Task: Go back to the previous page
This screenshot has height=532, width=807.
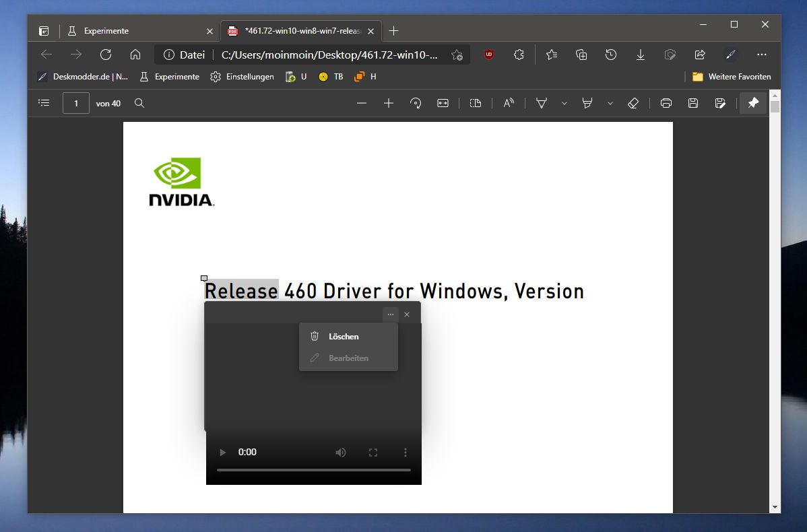Action: (x=46, y=55)
